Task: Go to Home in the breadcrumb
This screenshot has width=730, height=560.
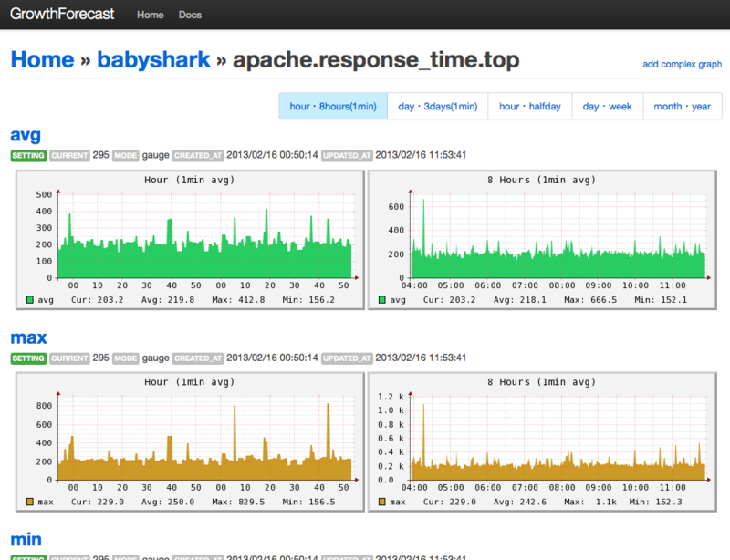Action: [42, 59]
